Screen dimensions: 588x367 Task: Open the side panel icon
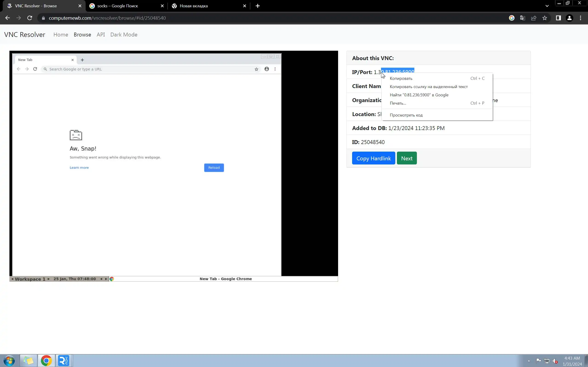[x=558, y=18]
